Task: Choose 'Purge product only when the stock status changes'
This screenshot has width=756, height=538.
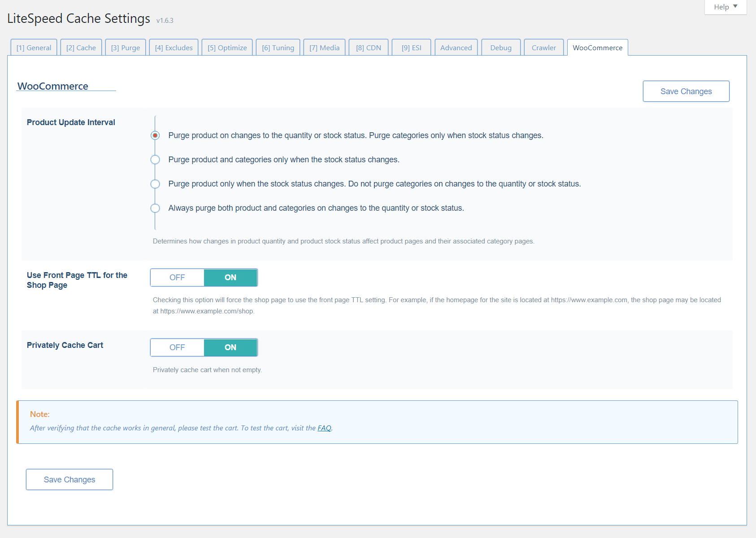Action: click(x=155, y=184)
